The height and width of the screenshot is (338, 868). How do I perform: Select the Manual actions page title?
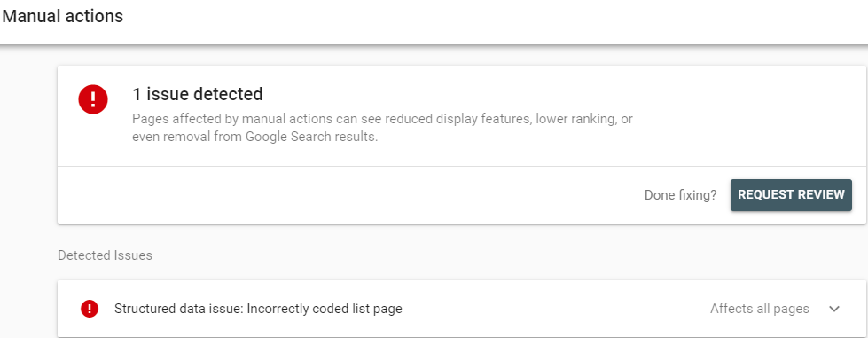click(x=63, y=17)
